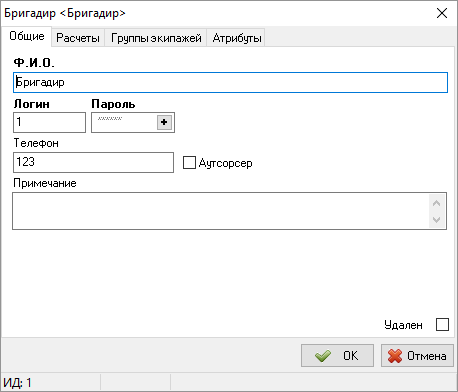The height and width of the screenshot is (392, 458).
Task: Cancel with the Отмена button
Action: point(417,356)
